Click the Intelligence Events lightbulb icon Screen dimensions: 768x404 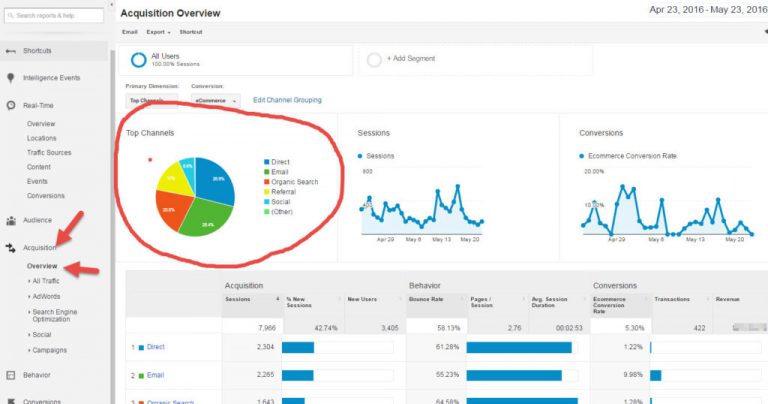pos(11,78)
